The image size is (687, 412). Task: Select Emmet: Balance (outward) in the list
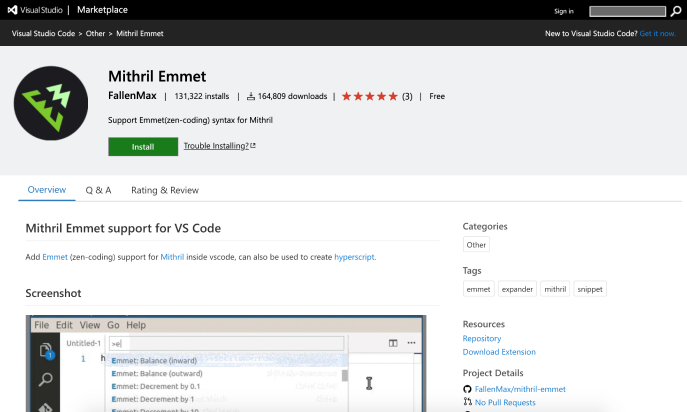(227, 373)
